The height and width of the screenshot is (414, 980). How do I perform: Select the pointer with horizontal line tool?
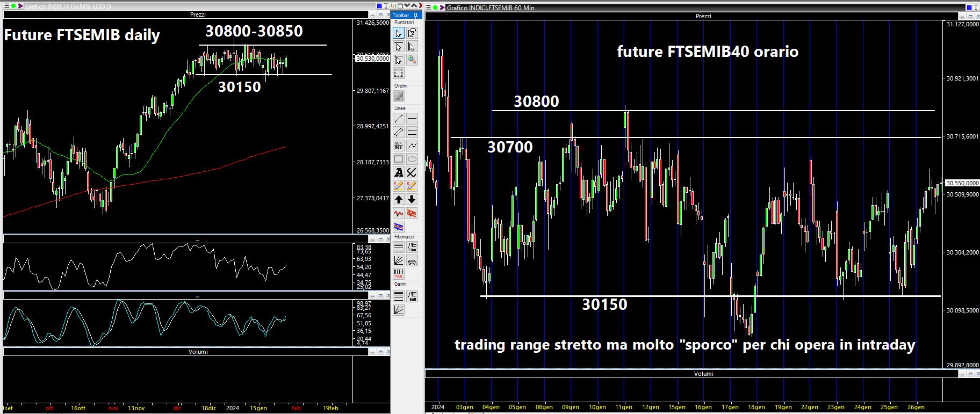coord(399,46)
